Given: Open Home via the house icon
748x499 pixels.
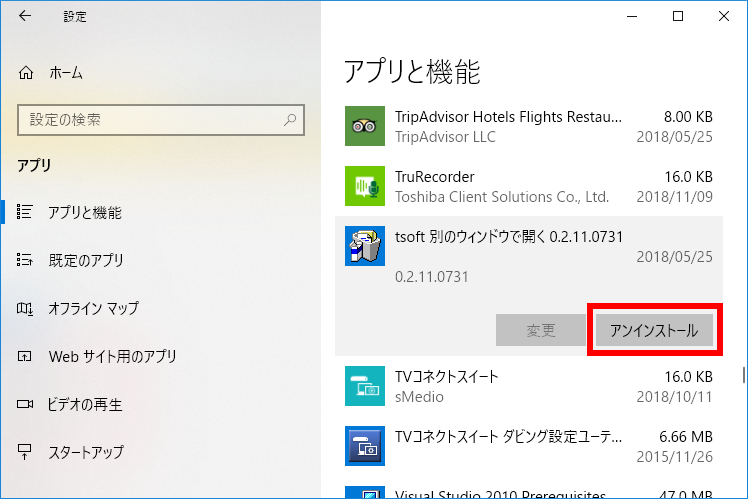Looking at the screenshot, I should click(26, 73).
